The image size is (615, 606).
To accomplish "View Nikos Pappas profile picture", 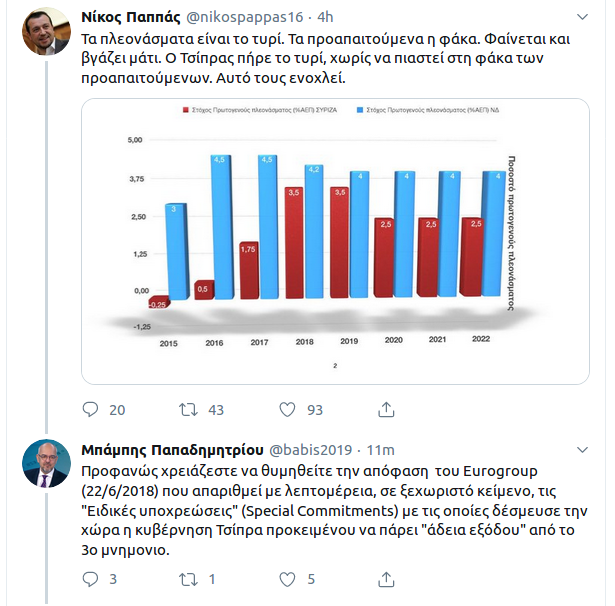I will coord(46,31).
